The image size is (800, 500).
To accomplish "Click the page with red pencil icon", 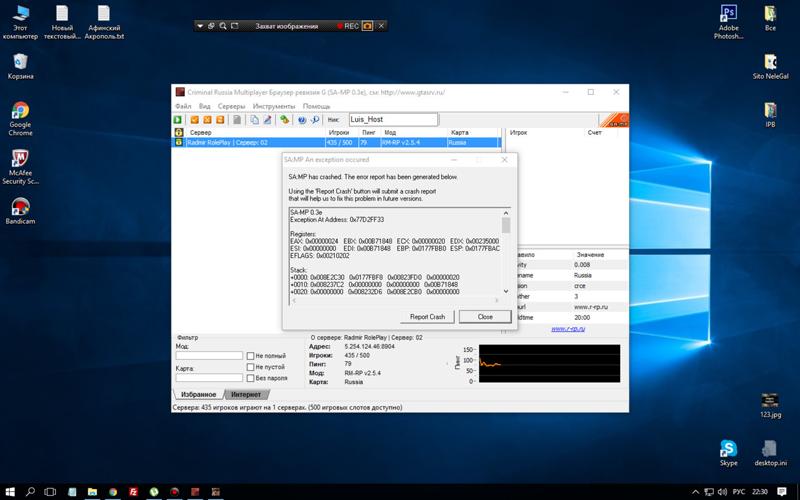I will (x=267, y=119).
